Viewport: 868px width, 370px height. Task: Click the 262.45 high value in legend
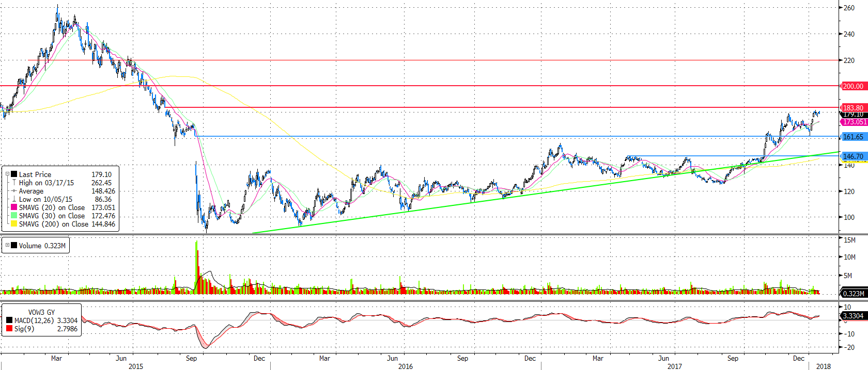102,183
